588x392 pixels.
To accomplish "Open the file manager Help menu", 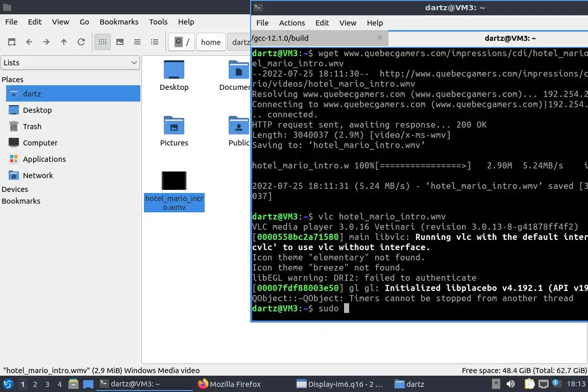I will (186, 22).
